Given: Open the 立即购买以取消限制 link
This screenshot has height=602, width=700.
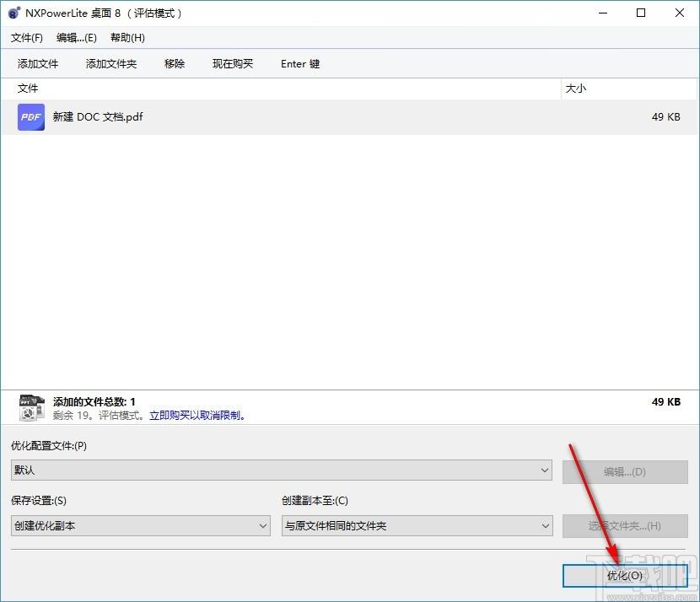Looking at the screenshot, I should pos(197,416).
